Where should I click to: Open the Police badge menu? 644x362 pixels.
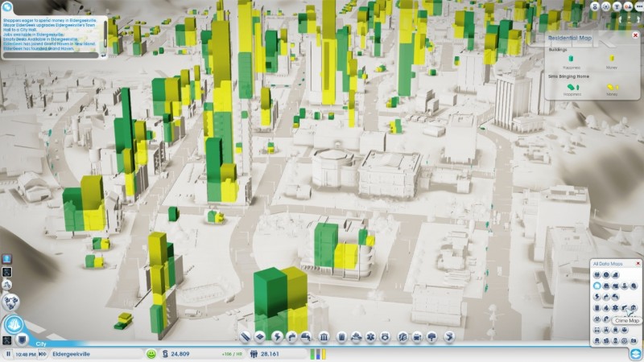click(x=386, y=337)
